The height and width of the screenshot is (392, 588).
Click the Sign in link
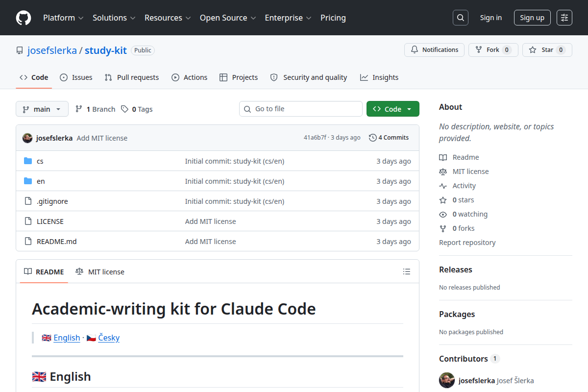[x=491, y=18]
